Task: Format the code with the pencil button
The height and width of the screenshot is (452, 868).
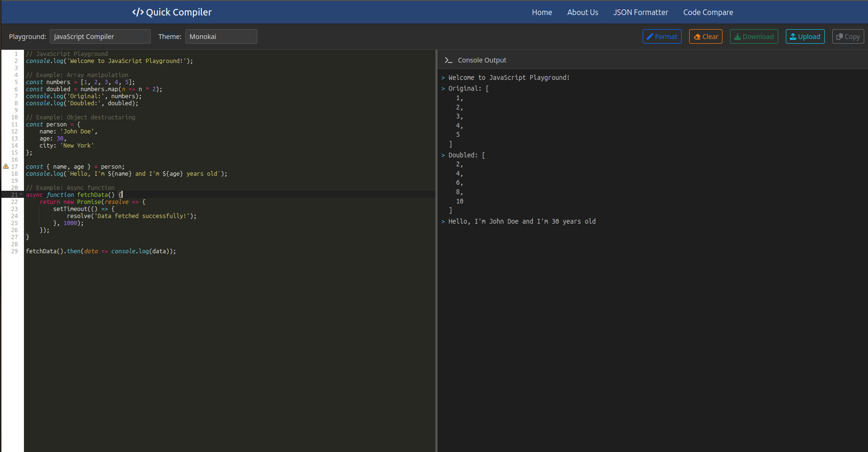Action: coord(661,37)
